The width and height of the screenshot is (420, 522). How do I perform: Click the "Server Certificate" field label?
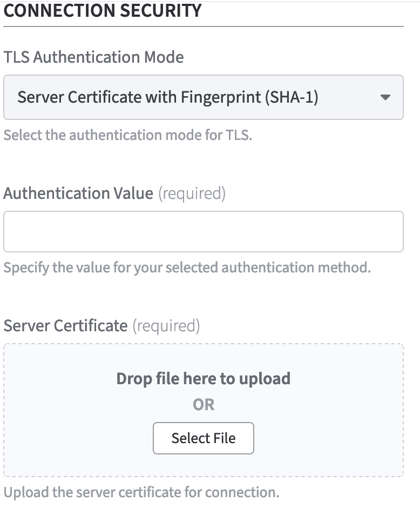point(65,326)
